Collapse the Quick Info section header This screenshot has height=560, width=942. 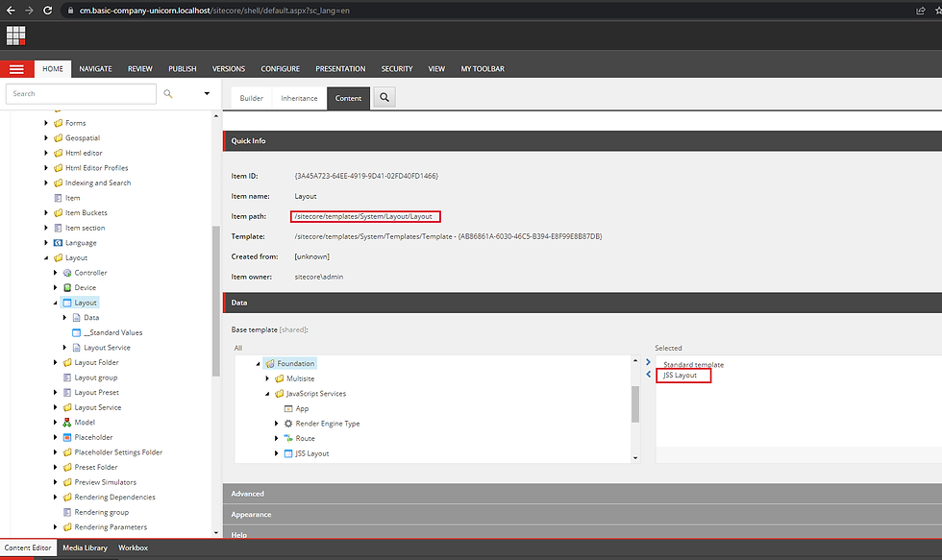click(x=583, y=141)
